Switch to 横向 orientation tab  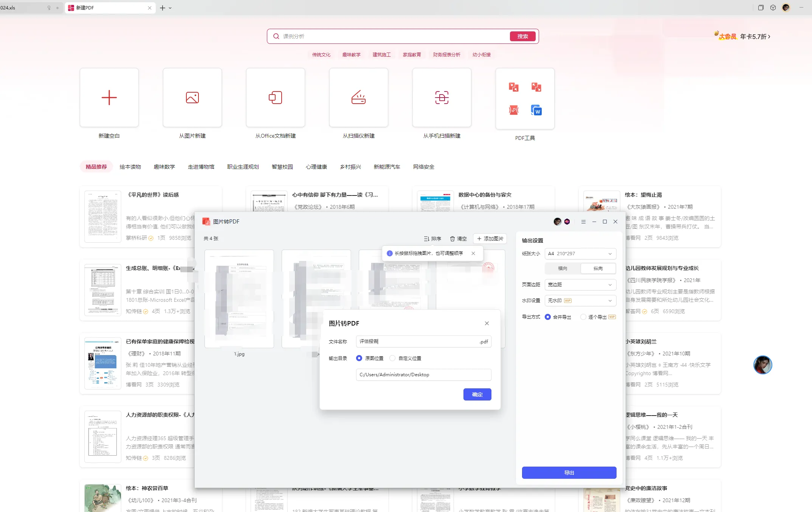coord(563,268)
